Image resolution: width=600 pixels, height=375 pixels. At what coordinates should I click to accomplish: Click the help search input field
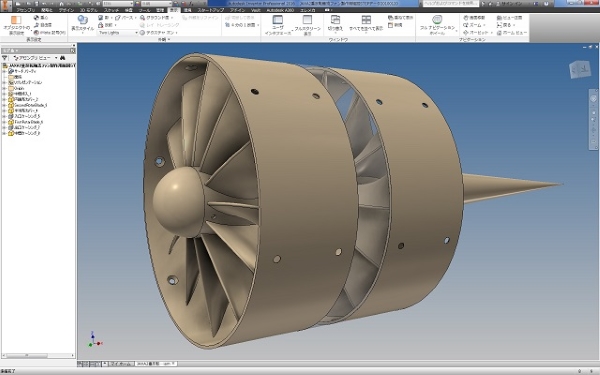tap(450, 3)
